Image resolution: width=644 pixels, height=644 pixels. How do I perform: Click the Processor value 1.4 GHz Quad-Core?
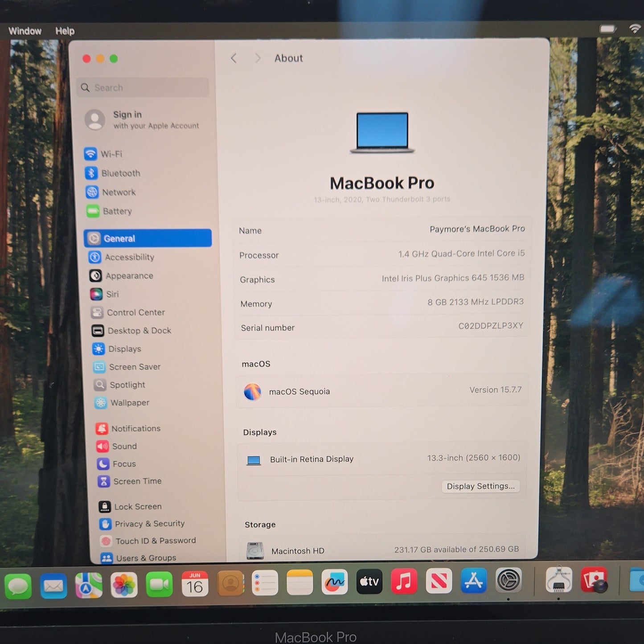[x=462, y=254]
